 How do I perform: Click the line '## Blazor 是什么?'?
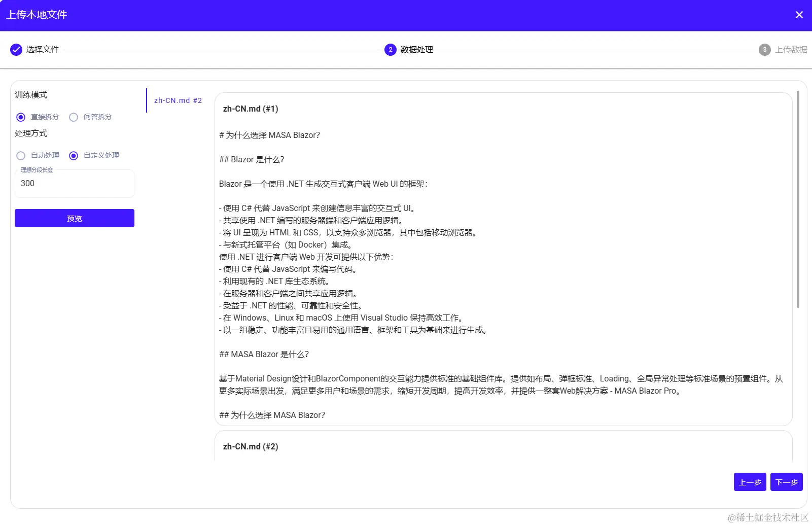[x=252, y=159]
